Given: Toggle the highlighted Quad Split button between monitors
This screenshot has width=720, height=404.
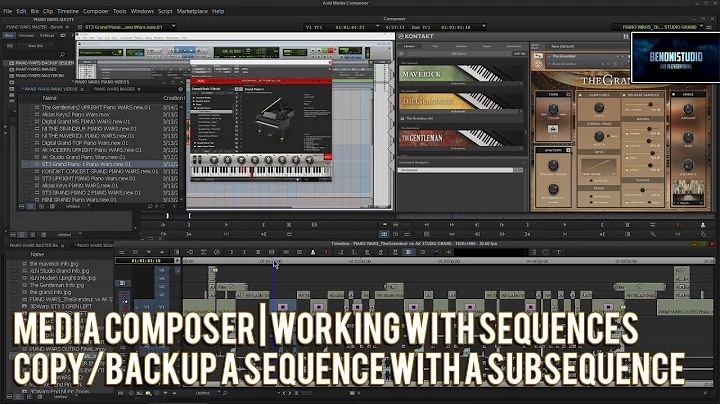Looking at the screenshot, I should click(384, 234).
